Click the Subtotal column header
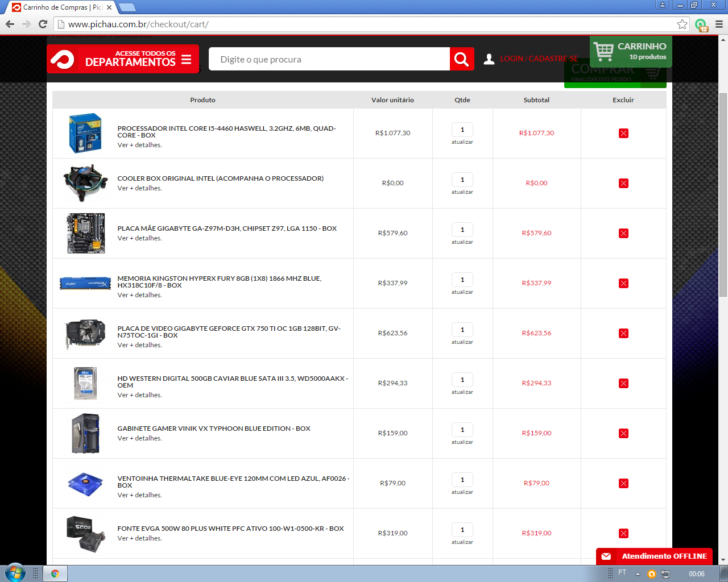The height and width of the screenshot is (582, 728). pos(536,100)
